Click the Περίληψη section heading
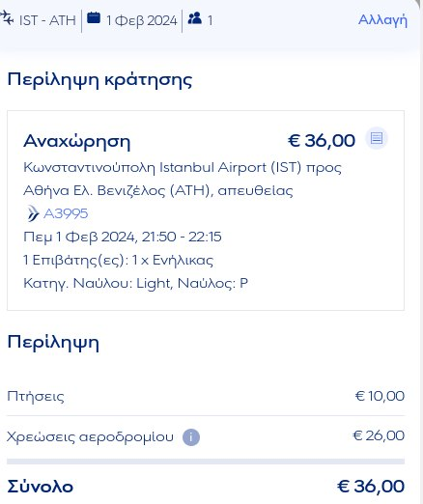The image size is (423, 504). point(53,342)
